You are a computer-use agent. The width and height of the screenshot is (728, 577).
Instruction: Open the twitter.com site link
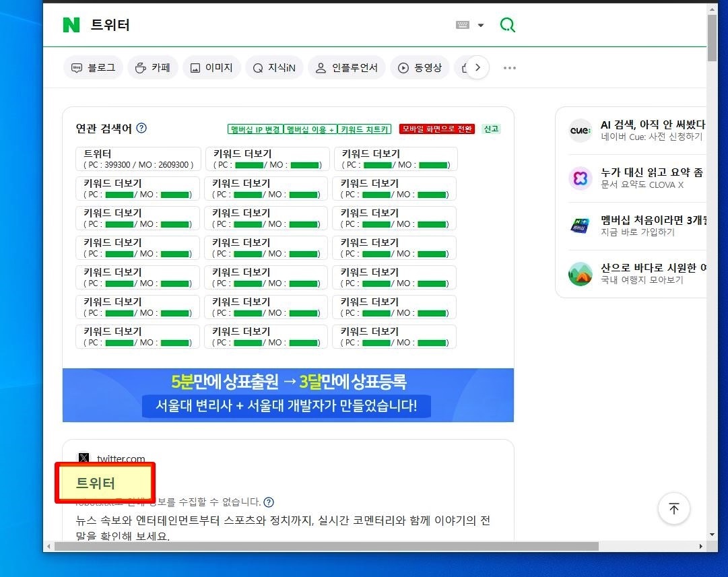(121, 459)
